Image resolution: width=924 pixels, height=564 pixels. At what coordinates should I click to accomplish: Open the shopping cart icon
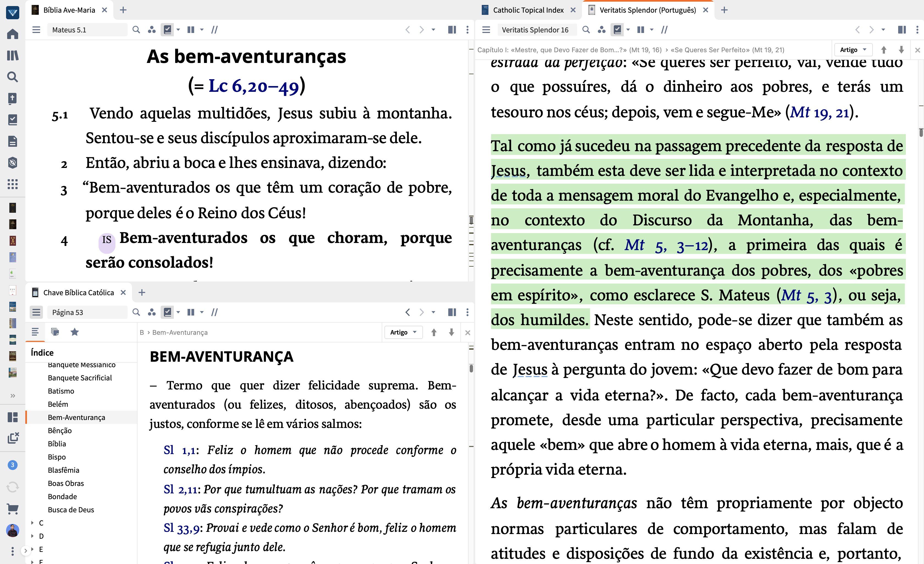12,508
